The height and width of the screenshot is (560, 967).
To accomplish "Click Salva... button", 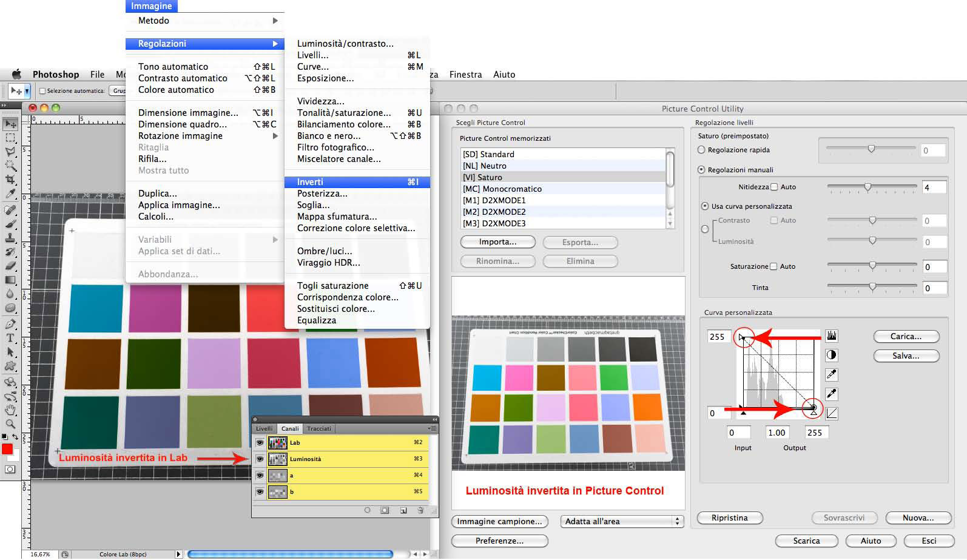I will (x=906, y=356).
